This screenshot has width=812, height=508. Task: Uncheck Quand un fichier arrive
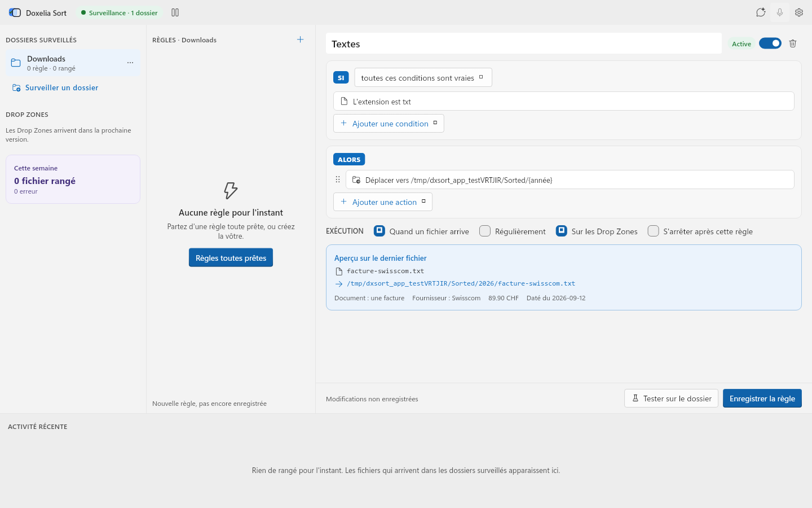(x=379, y=231)
